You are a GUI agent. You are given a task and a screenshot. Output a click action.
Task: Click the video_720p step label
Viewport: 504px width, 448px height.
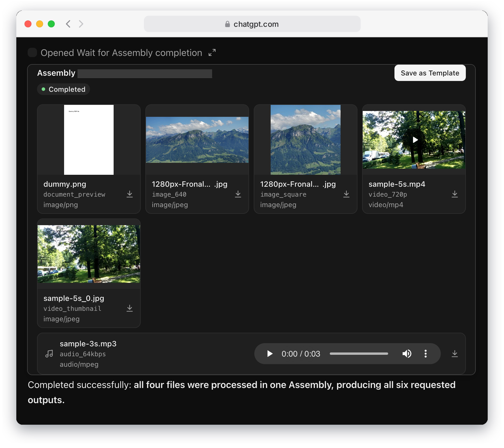click(x=388, y=194)
